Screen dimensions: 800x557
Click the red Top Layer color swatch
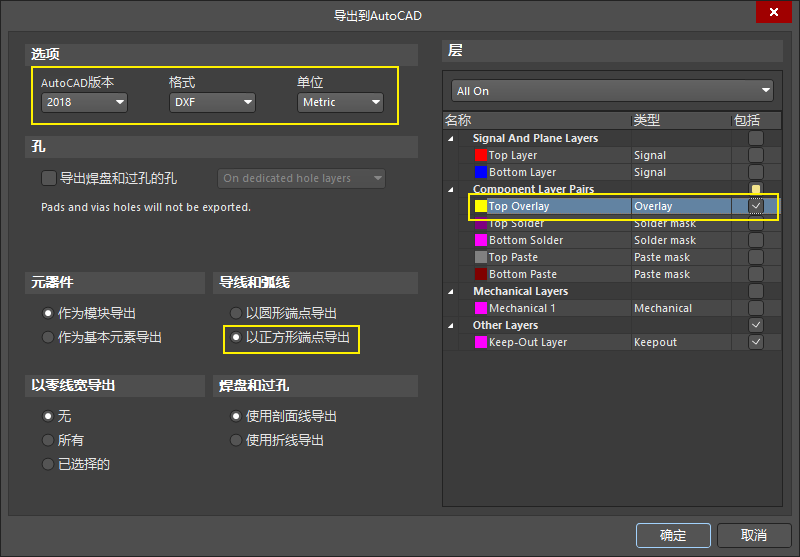pyautogui.click(x=480, y=156)
